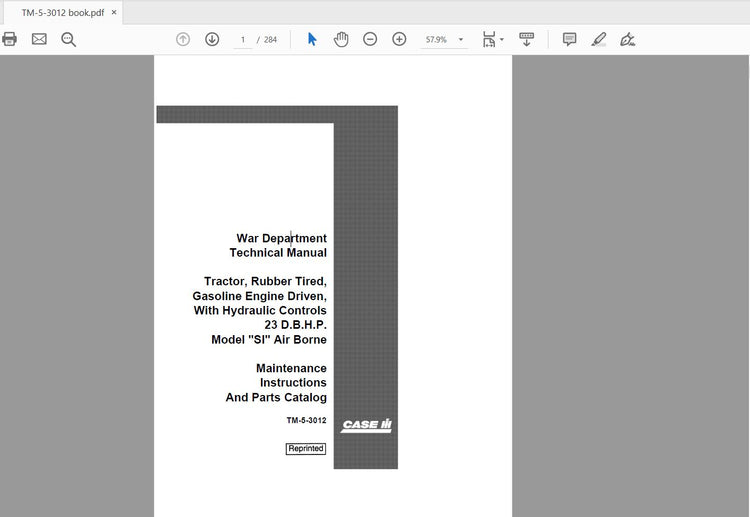The width and height of the screenshot is (750, 517).
Task: Click the page number input field
Action: (x=243, y=40)
